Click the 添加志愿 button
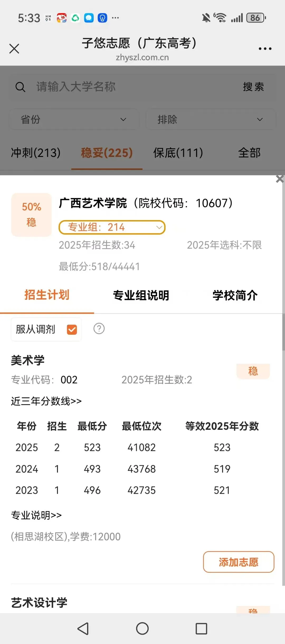 [x=239, y=562]
